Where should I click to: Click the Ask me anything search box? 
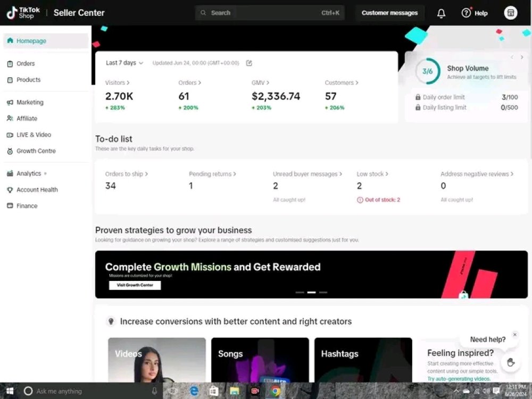(91, 391)
